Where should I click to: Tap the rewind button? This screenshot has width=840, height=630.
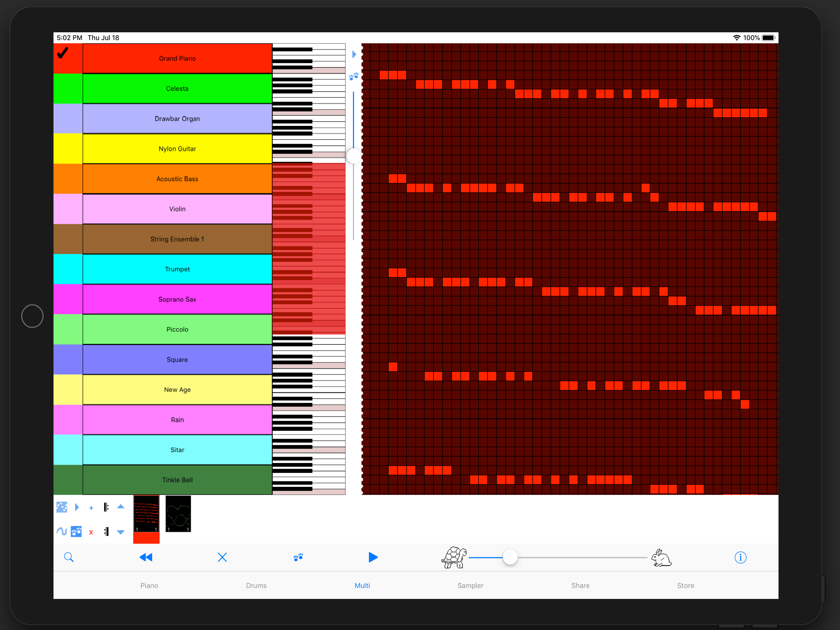[145, 557]
